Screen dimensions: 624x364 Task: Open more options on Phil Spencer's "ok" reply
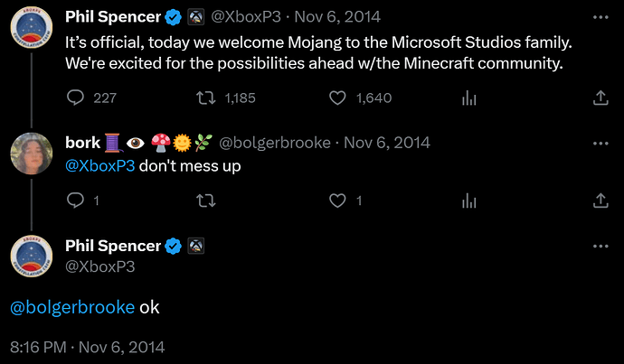(x=600, y=247)
